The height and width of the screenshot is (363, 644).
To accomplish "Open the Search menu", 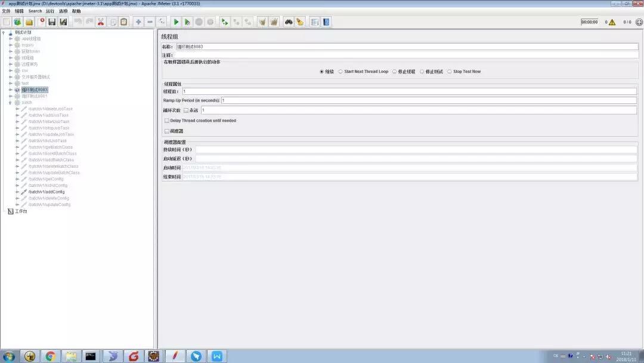I will click(x=35, y=11).
